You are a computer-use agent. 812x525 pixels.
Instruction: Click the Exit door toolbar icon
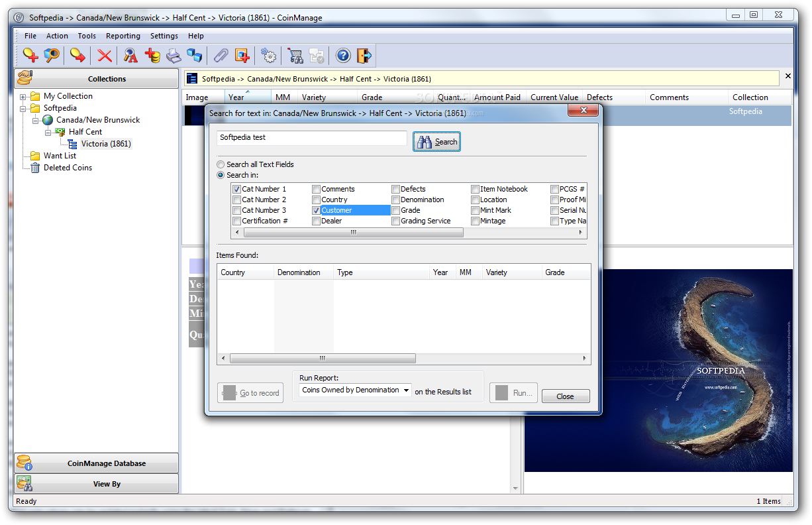click(x=364, y=56)
